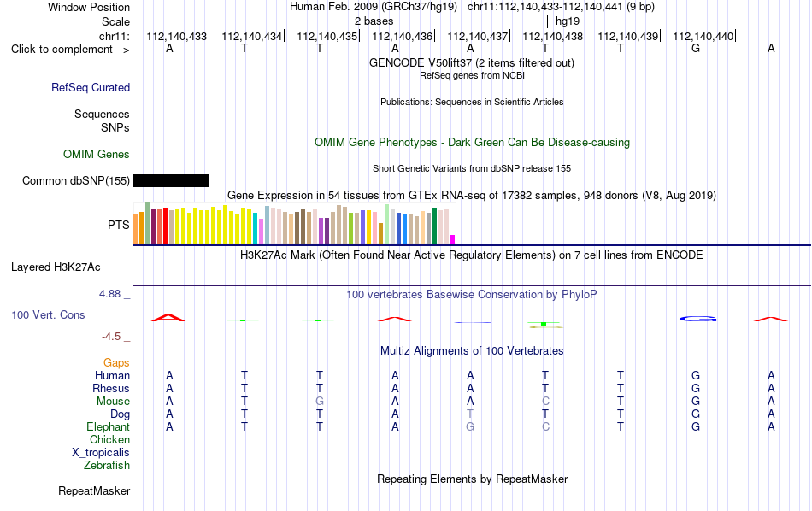Image resolution: width=812 pixels, height=511 pixels.
Task: Click the -4.5 PhyloP axis value
Action: tap(111, 337)
